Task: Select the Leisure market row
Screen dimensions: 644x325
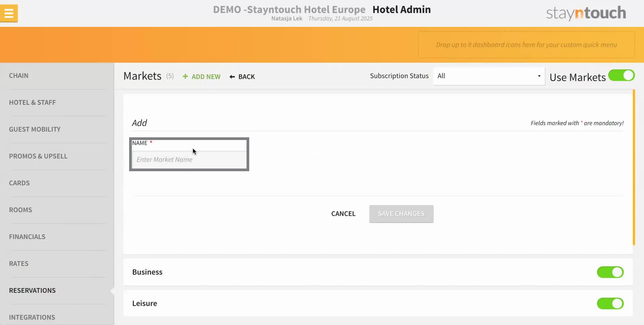Action: point(378,303)
